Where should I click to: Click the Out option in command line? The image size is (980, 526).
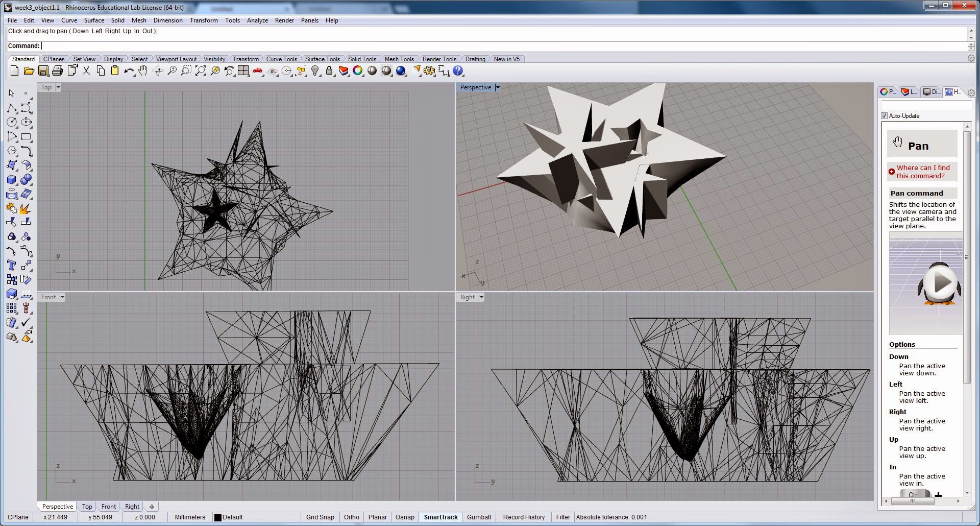[x=147, y=31]
